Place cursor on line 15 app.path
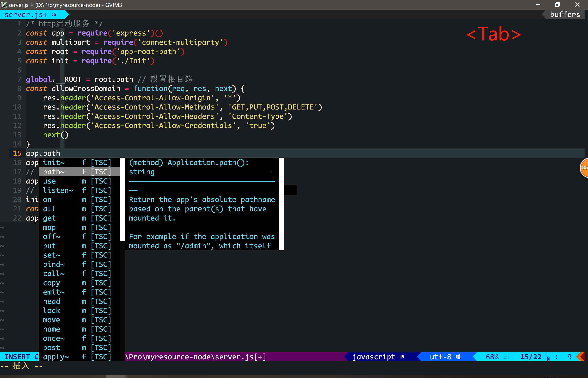The height and width of the screenshot is (378, 588). point(43,153)
